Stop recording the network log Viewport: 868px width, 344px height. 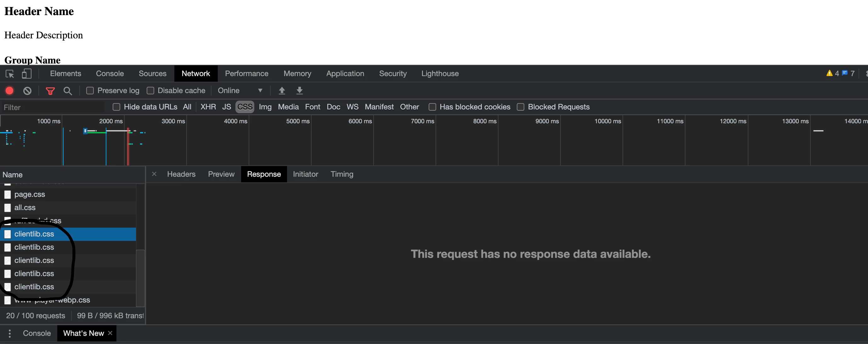click(x=9, y=91)
